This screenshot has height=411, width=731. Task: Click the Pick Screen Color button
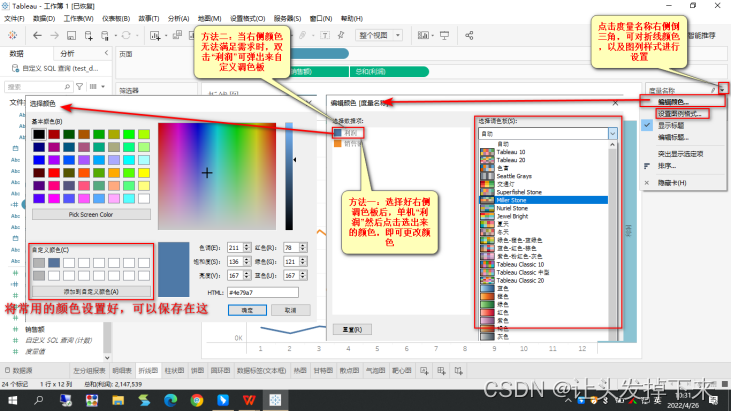point(91,214)
